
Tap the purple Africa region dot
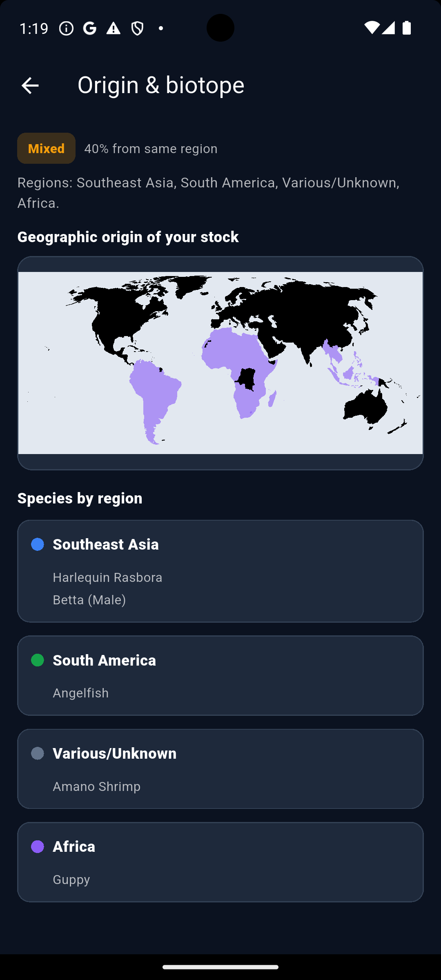(38, 846)
